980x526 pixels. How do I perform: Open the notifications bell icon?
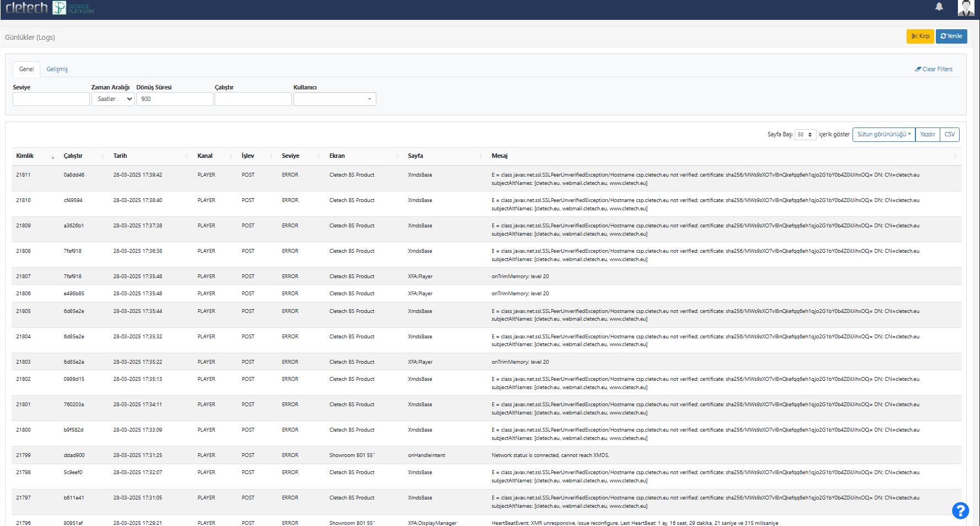(939, 7)
